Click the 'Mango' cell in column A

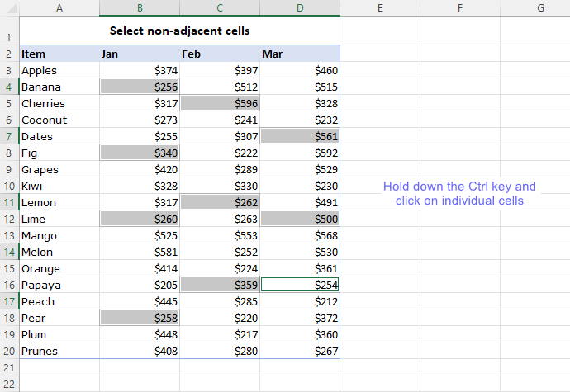(x=59, y=235)
